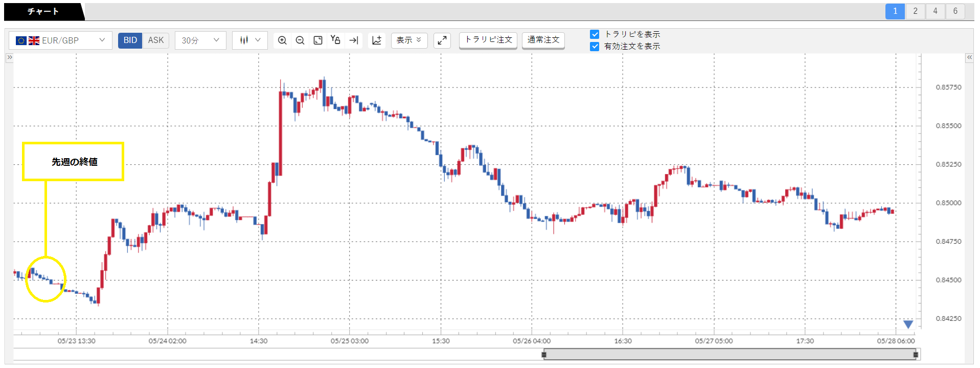Open the 表示 display menu
This screenshot has height=368, width=980.
click(x=409, y=40)
